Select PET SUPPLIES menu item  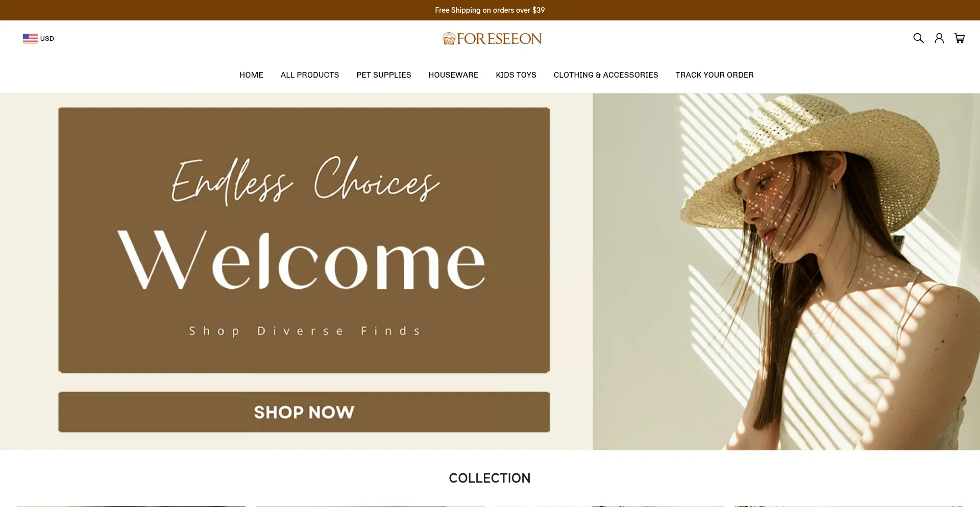coord(384,75)
